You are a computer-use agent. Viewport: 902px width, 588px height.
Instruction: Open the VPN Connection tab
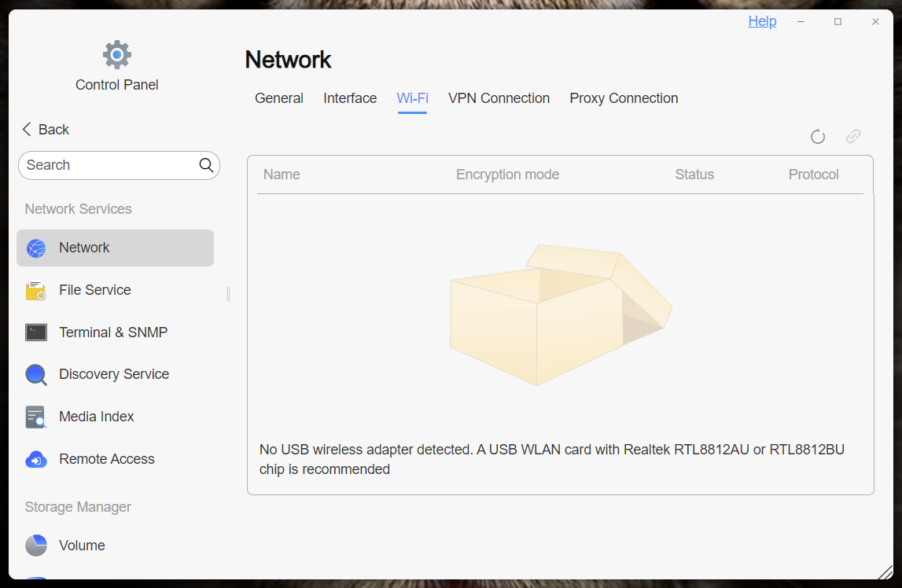pyautogui.click(x=499, y=98)
